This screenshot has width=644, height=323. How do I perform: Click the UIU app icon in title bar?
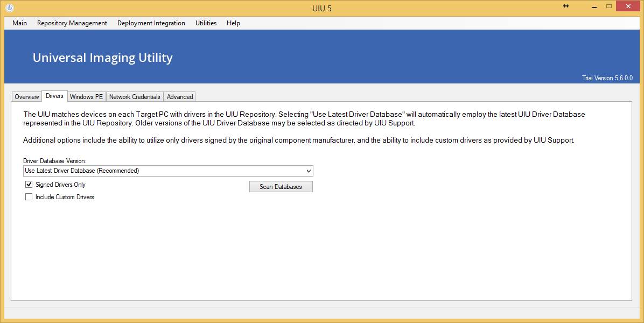pos(9,8)
